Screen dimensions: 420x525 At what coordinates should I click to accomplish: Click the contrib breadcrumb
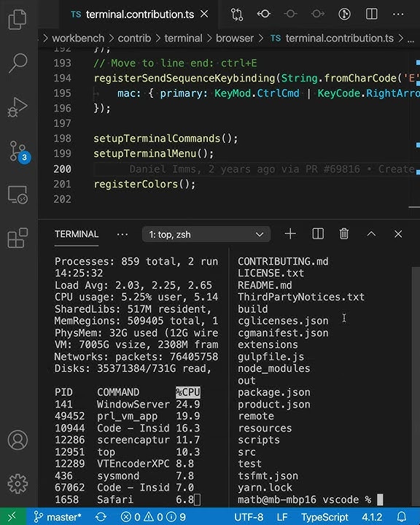tap(134, 38)
